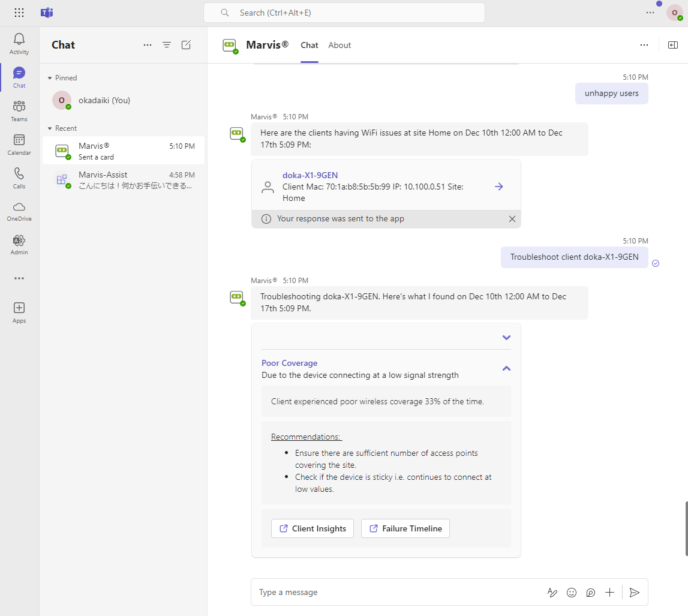Insert an emoji in message box
This screenshot has width=688, height=616.
click(x=572, y=593)
